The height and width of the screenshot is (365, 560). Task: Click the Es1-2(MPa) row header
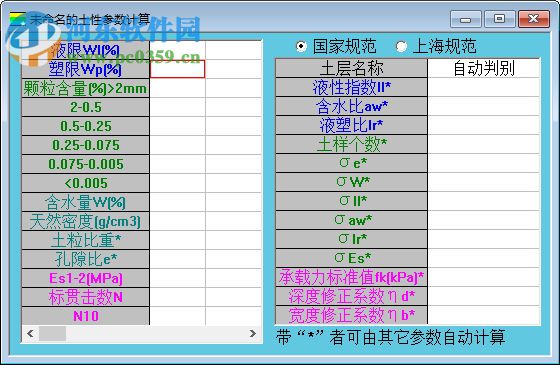tap(85, 278)
